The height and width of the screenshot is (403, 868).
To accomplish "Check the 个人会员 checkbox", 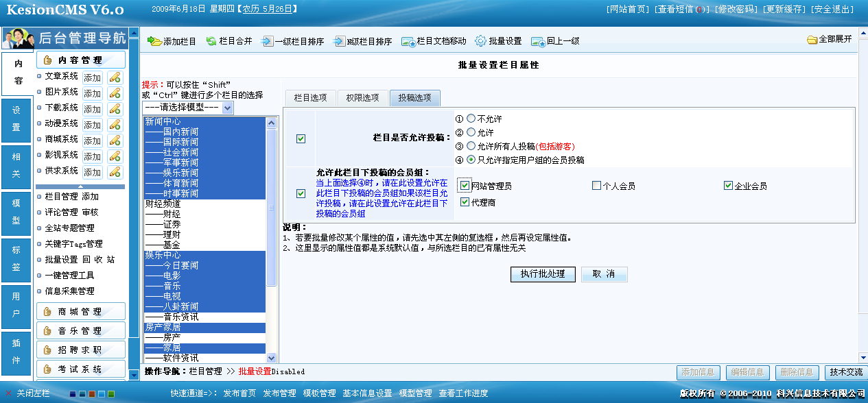I will click(596, 186).
